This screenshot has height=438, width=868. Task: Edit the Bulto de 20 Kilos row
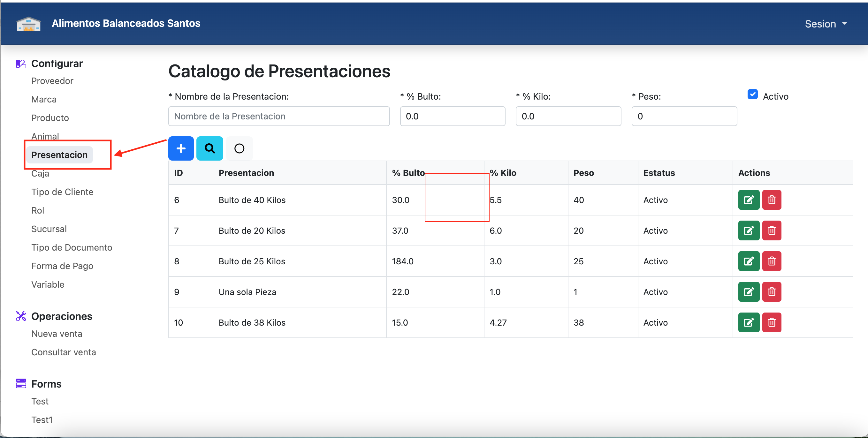point(749,230)
